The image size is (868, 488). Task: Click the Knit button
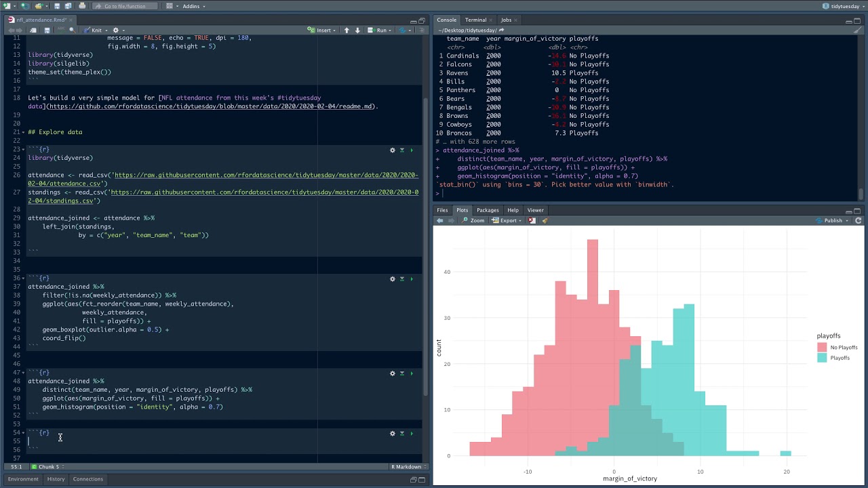92,30
